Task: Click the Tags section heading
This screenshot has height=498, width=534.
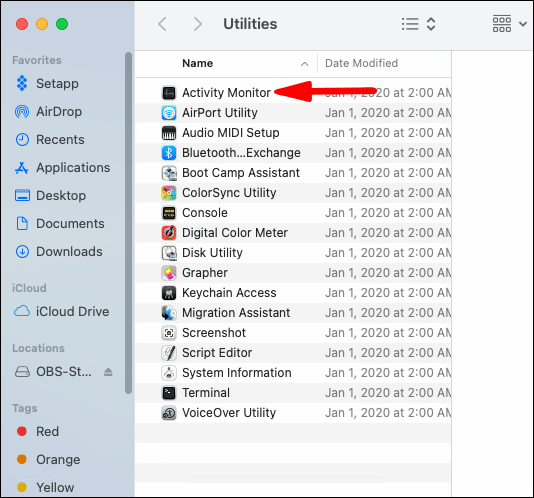Action: 25,408
